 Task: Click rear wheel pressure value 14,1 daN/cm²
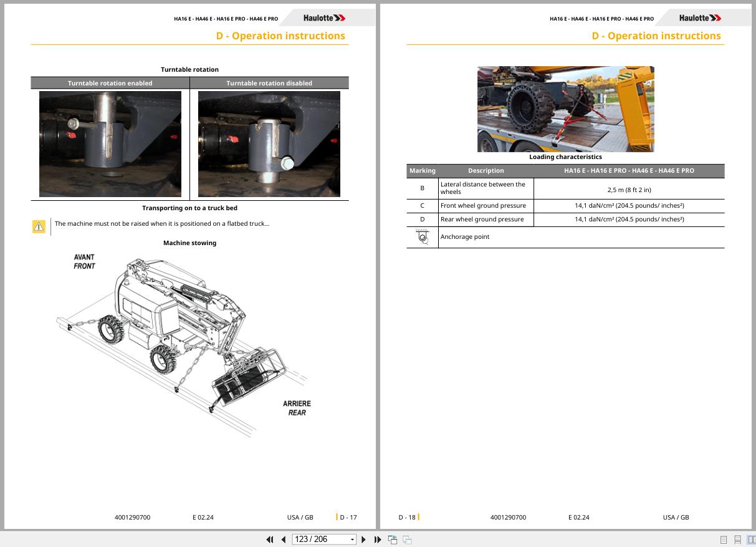click(629, 219)
